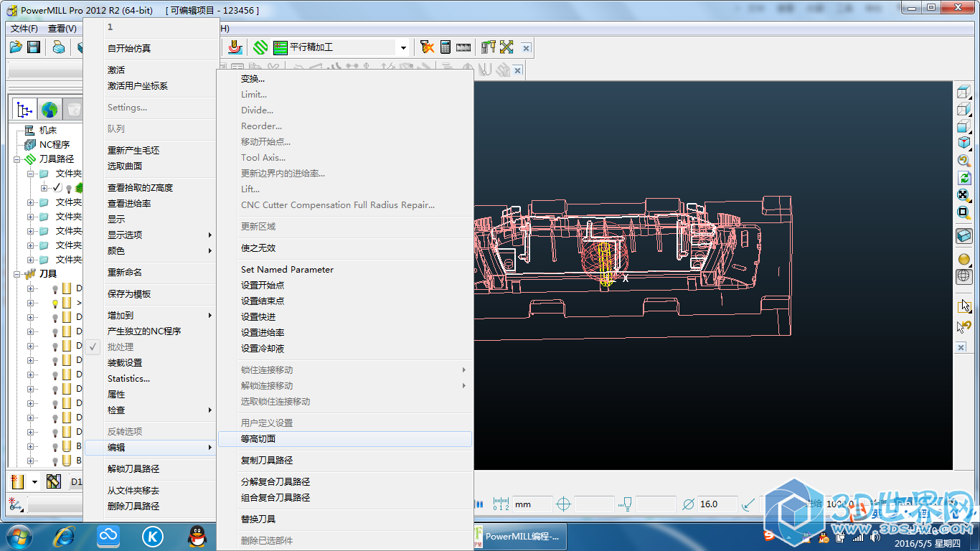The width and height of the screenshot is (980, 551).
Task: Open the QQ penguin taskbar icon
Action: (x=196, y=536)
